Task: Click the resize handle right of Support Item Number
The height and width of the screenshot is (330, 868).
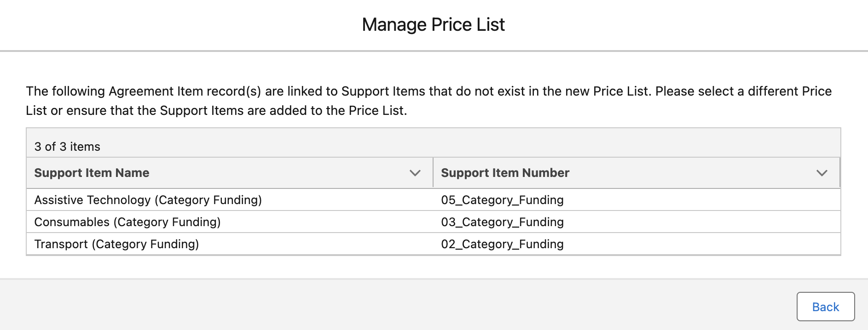Action: tap(840, 173)
